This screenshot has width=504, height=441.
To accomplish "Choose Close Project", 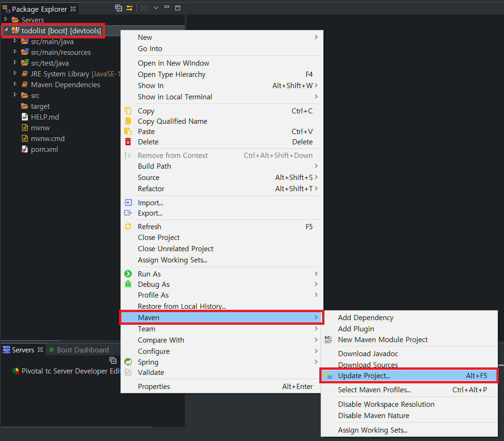I will 222,237.
